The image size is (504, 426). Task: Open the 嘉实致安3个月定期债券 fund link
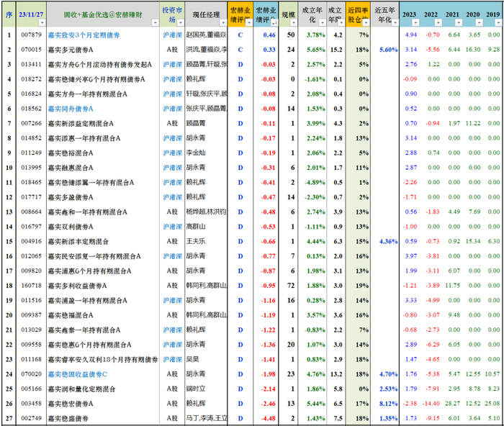[84, 35]
